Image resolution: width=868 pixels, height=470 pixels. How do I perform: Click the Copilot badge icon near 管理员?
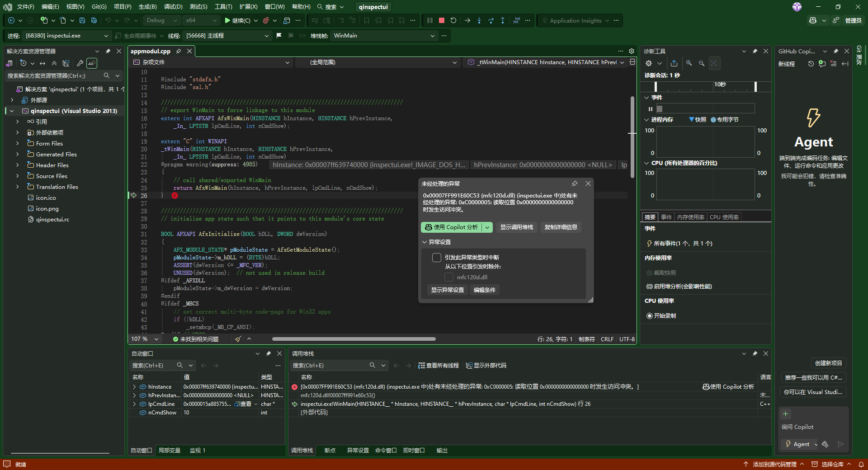(813, 20)
